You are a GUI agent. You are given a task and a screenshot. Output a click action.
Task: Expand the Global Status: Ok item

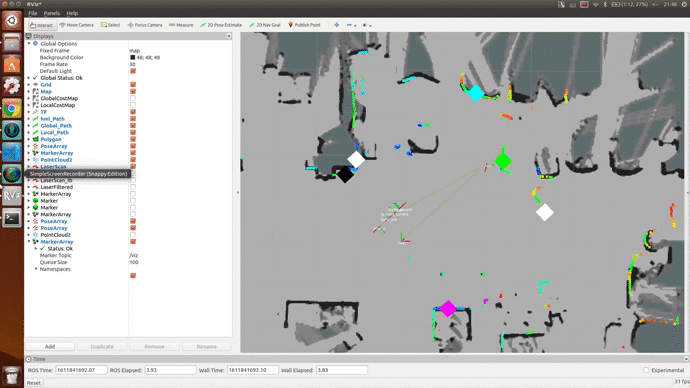coord(29,78)
